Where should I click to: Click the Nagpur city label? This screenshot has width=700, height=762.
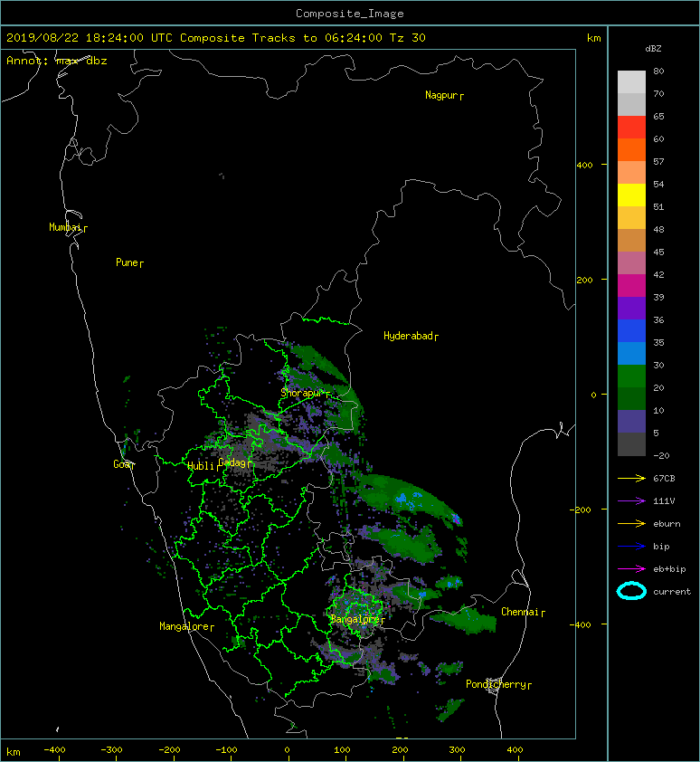[441, 95]
